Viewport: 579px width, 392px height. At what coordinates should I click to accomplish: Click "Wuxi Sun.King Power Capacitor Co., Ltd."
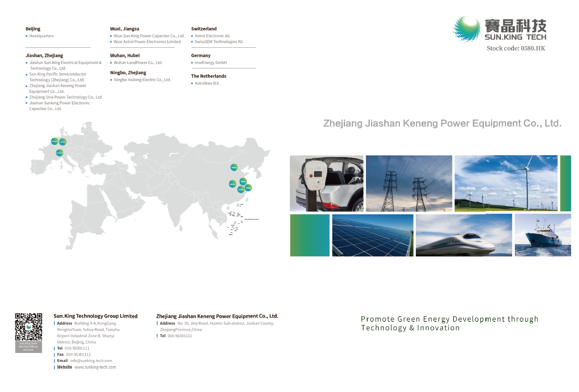pos(149,36)
